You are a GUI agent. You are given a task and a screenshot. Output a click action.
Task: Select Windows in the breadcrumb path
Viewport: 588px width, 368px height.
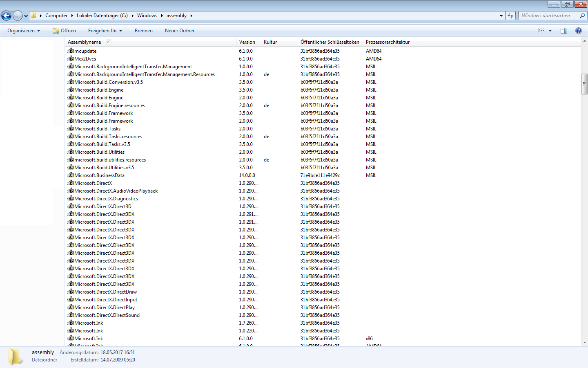click(x=147, y=16)
